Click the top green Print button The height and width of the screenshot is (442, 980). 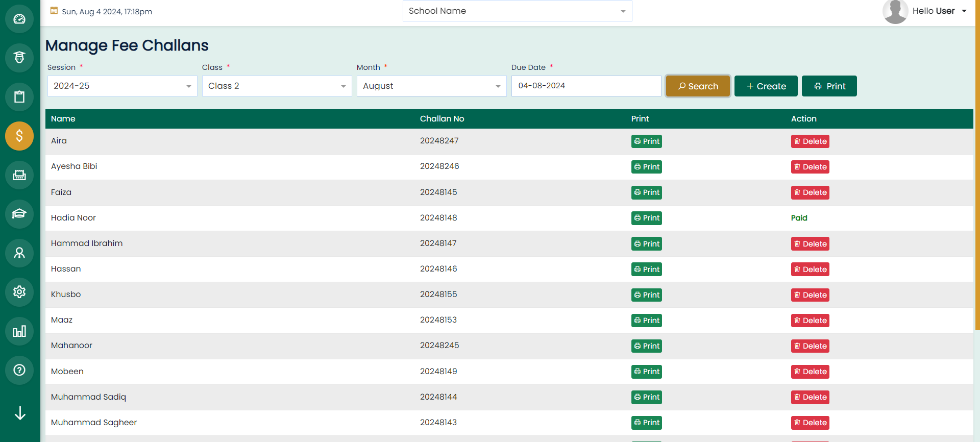(x=829, y=86)
